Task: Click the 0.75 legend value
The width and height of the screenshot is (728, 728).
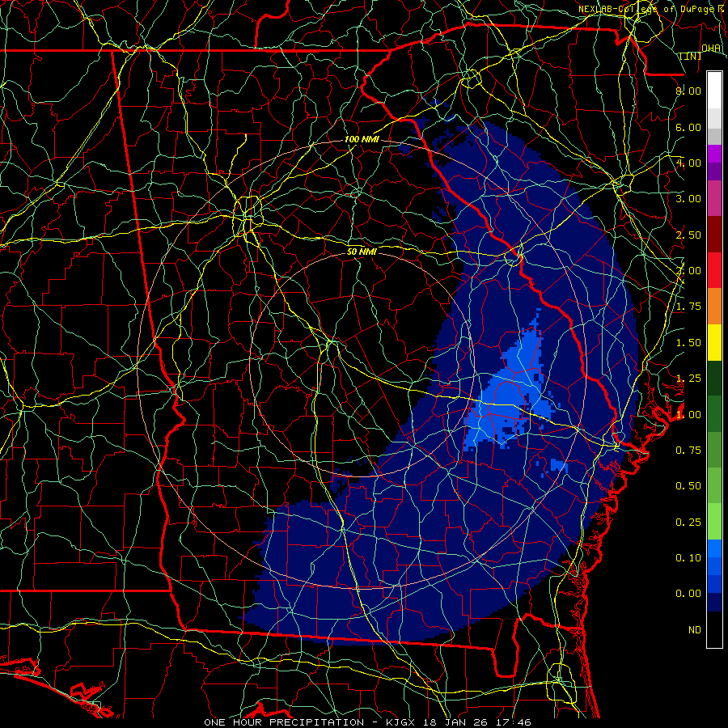Action: click(x=688, y=450)
